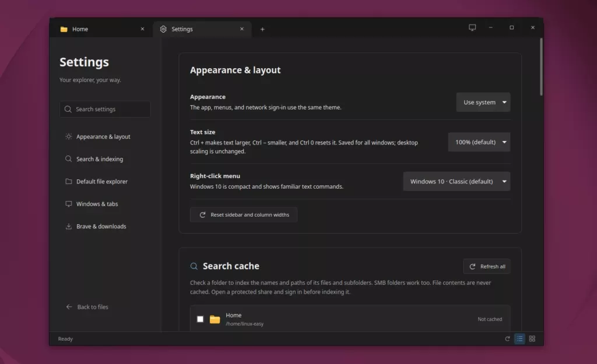
Task: Switch to grid view in status bar
Action: click(532, 338)
